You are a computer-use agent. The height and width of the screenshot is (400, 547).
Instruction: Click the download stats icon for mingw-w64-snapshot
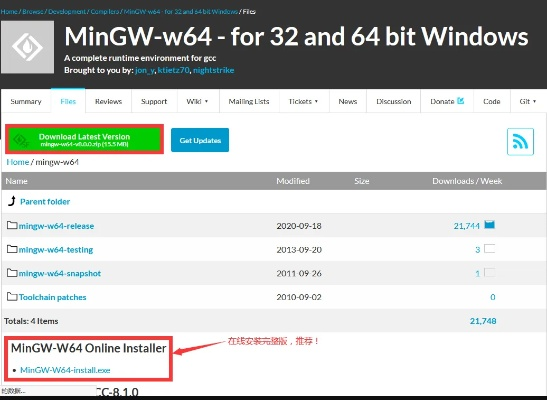[x=489, y=272]
